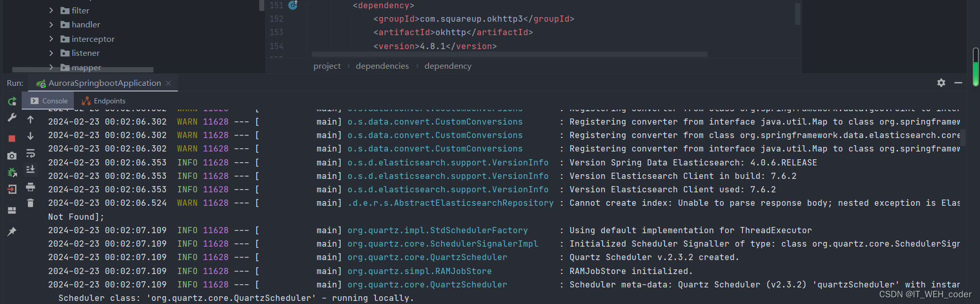
Task: Click 'Version Elasticsearch Client in build: 7.6.2' message
Action: point(683,176)
